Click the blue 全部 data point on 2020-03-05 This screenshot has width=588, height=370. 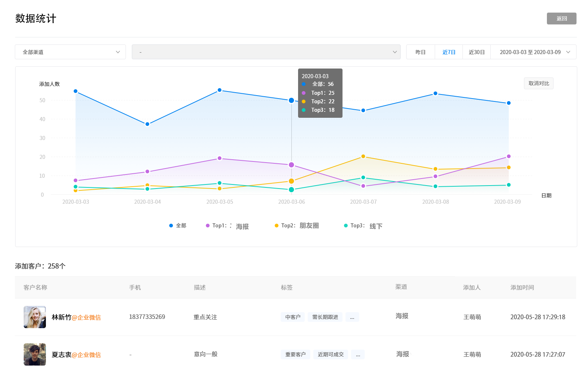(x=220, y=90)
